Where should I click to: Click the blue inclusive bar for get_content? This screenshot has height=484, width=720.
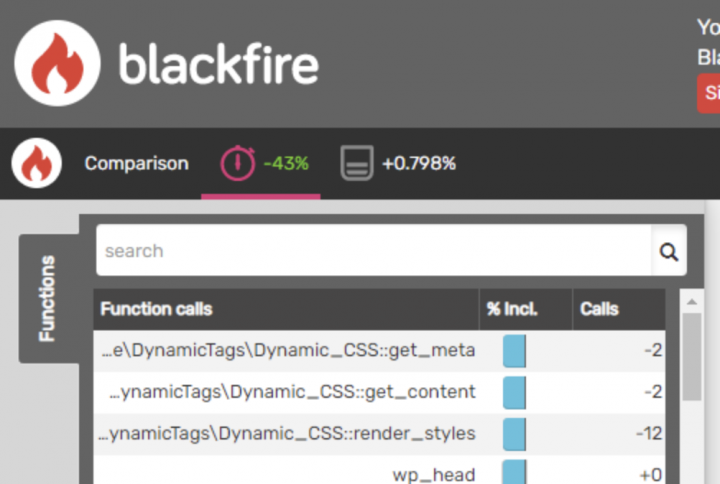(x=514, y=393)
